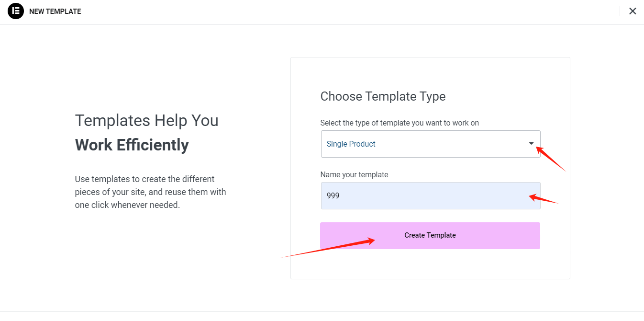The image size is (644, 321).
Task: Open the template type dropdown
Action: point(430,144)
